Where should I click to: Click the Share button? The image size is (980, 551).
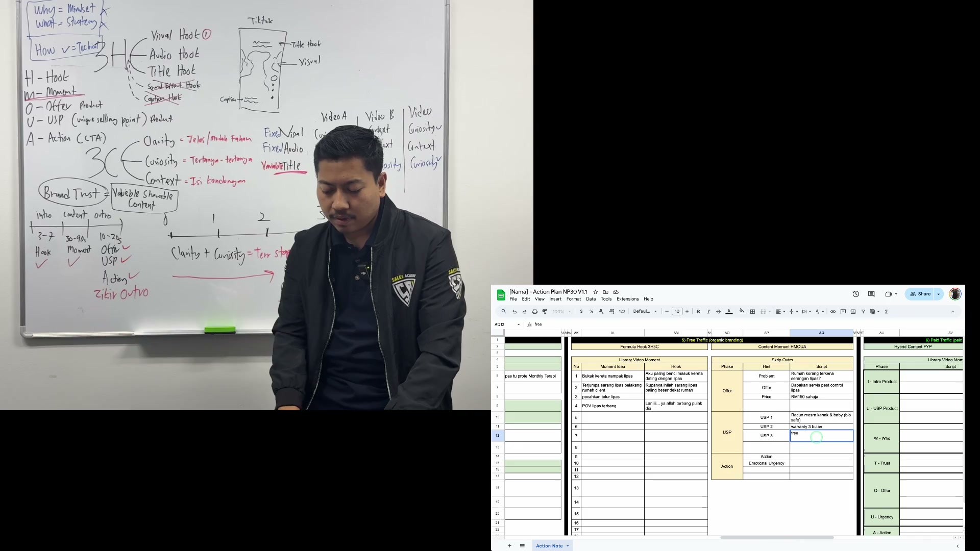(x=920, y=294)
